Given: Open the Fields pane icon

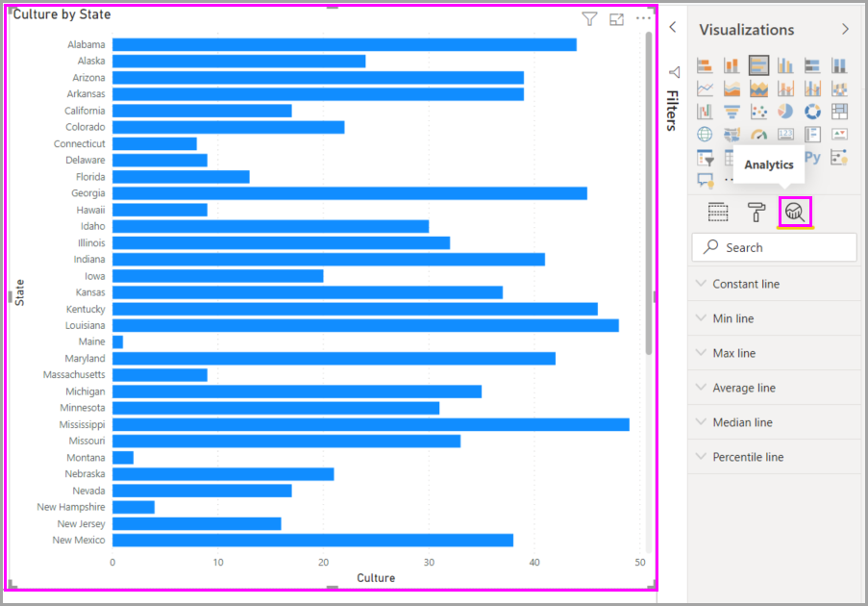Looking at the screenshot, I should click(x=718, y=212).
